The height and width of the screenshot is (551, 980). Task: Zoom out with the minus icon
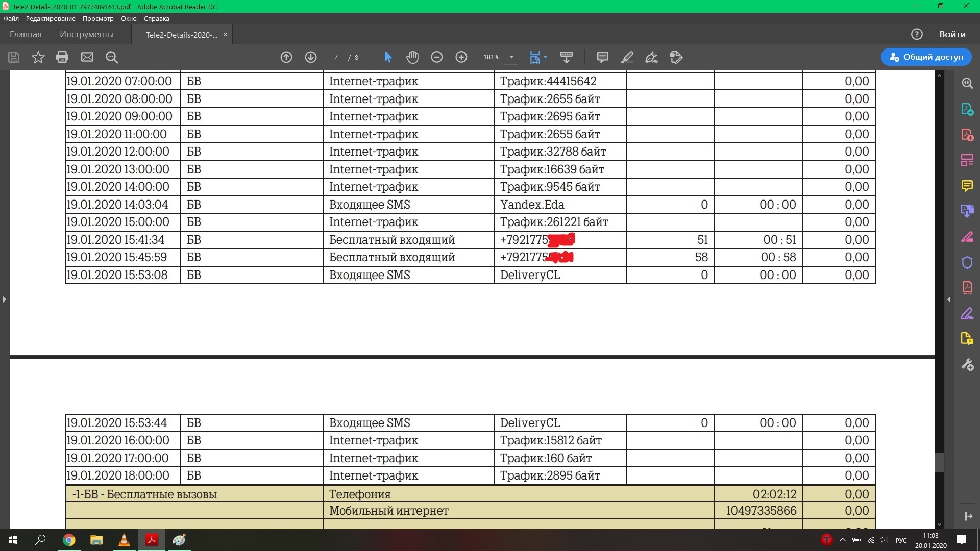(x=437, y=57)
